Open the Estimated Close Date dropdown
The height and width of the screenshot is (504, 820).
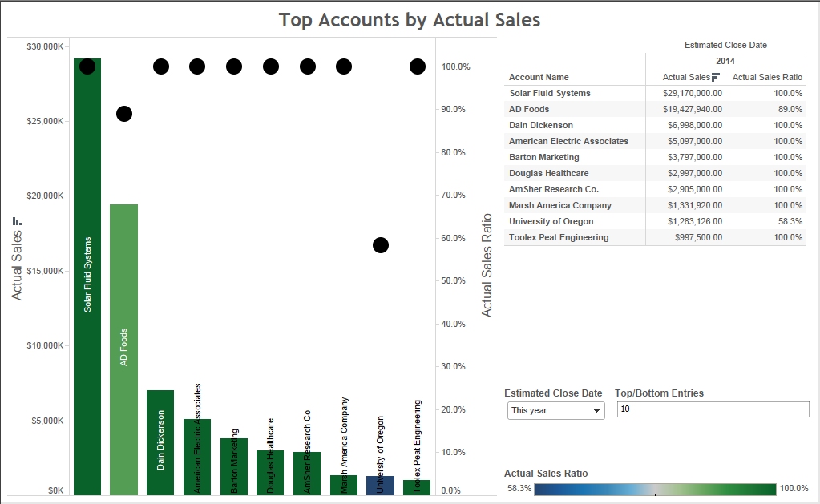pos(556,410)
